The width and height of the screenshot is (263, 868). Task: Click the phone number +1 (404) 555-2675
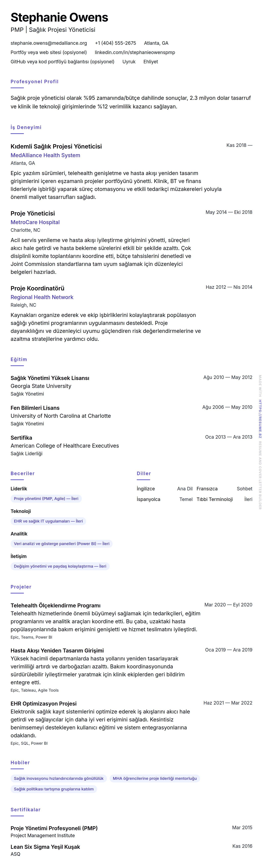pos(115,43)
